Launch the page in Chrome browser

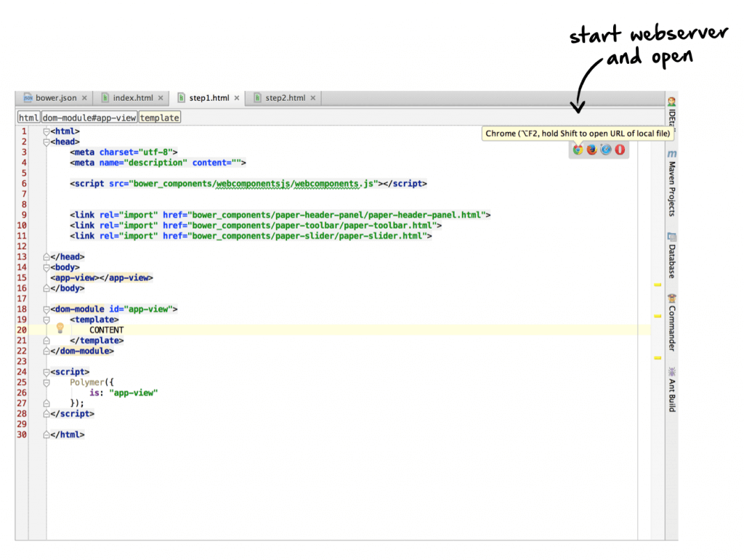578,150
